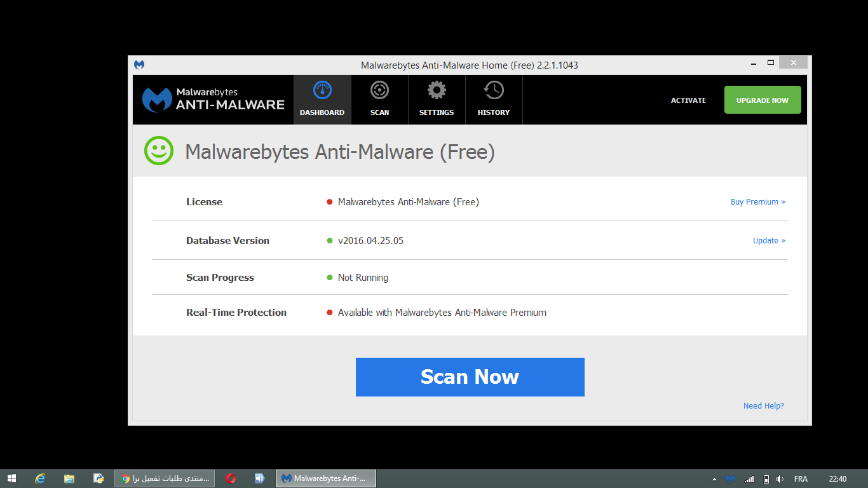
Task: Click the battery tray icon
Action: 766,479
